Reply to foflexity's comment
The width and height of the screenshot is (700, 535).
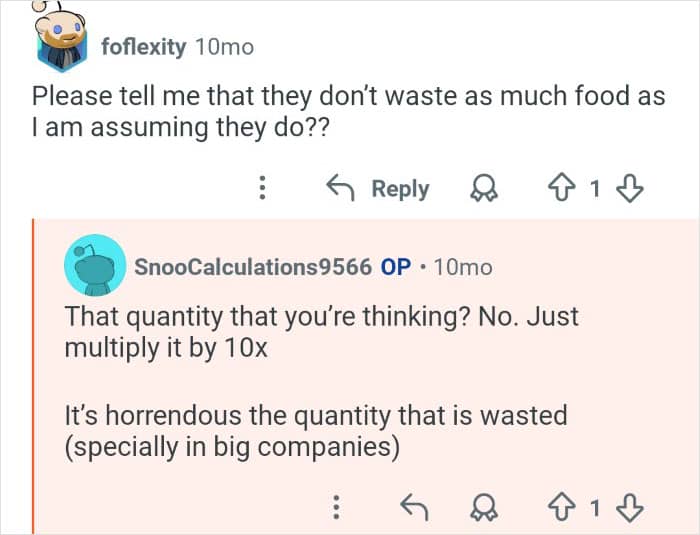379,189
